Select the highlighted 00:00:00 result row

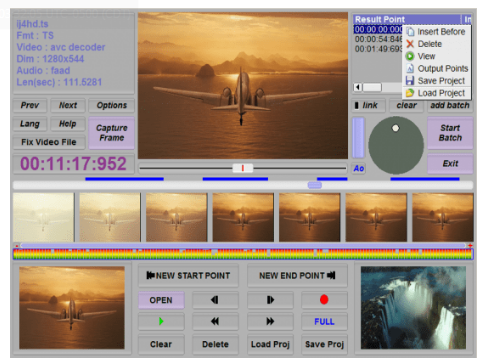(378, 30)
